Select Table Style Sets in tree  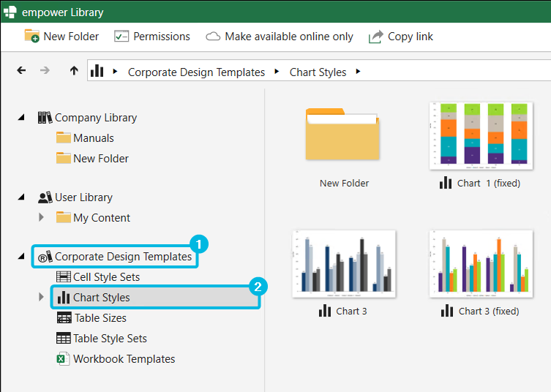coord(110,339)
